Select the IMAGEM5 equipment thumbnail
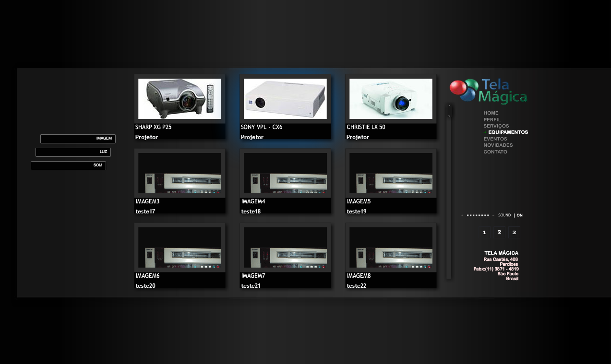The width and height of the screenshot is (611, 364). coord(391,173)
